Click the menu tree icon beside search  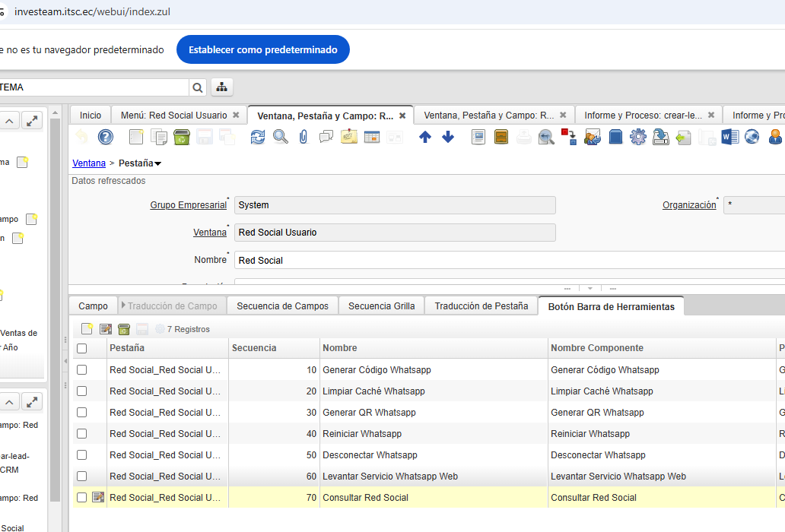coord(222,87)
